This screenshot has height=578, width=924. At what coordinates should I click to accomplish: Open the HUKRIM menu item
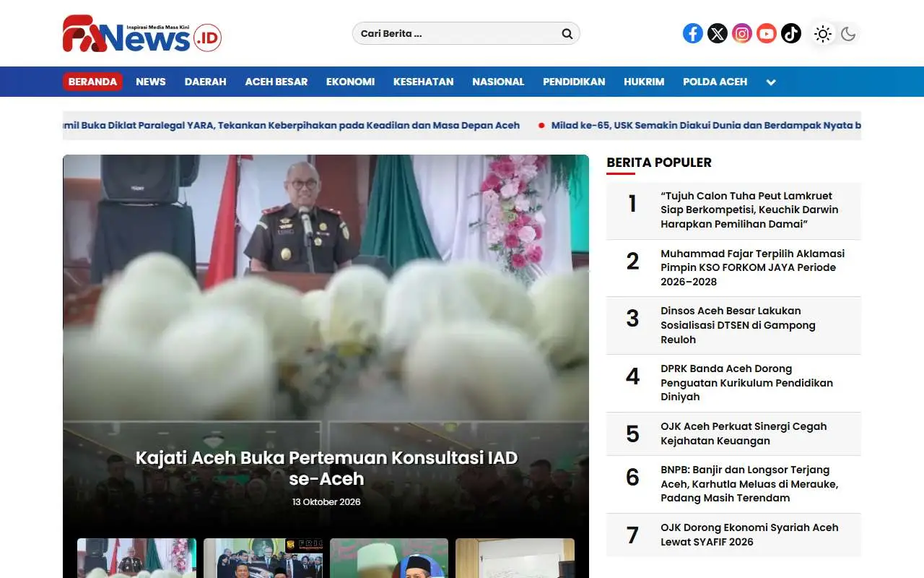[x=644, y=82]
